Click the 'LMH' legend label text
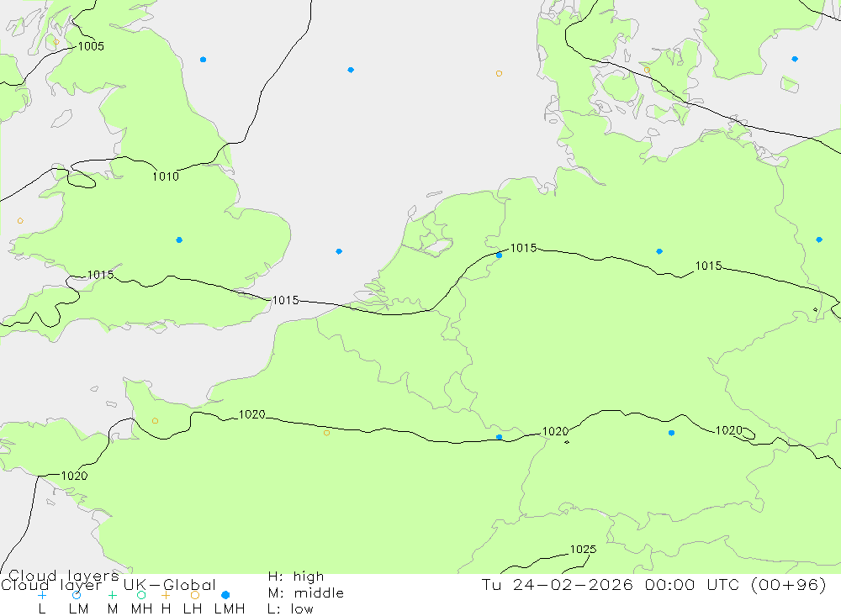Screen dimensions: 841x616 pos(230,609)
